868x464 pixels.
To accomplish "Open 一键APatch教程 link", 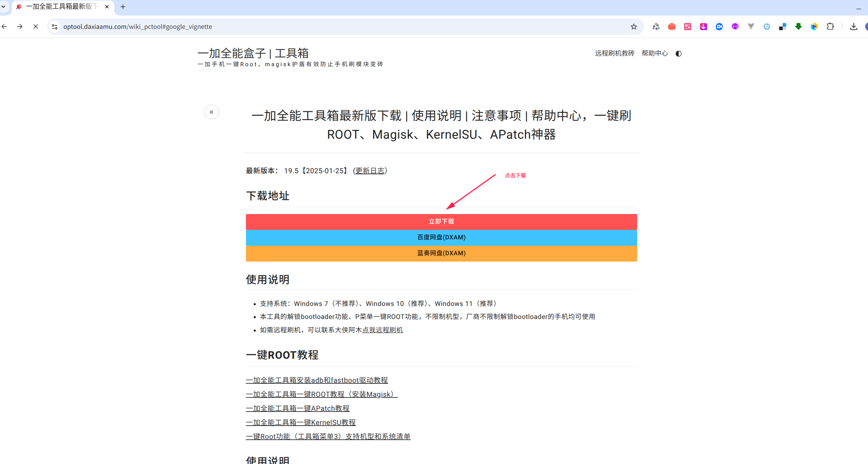I will tap(298, 408).
